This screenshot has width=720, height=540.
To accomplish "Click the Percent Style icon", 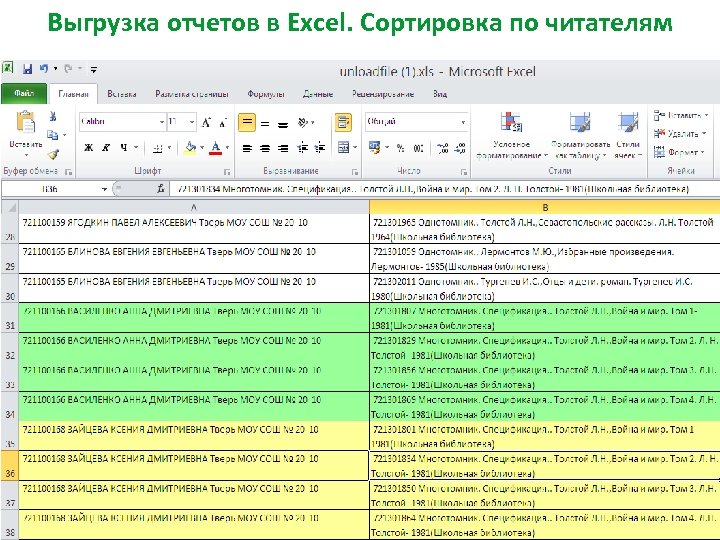I will pyautogui.click(x=400, y=148).
